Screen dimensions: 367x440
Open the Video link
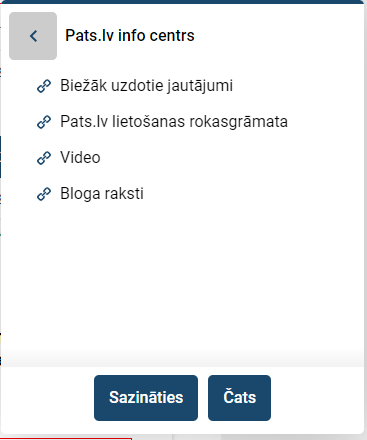click(80, 158)
